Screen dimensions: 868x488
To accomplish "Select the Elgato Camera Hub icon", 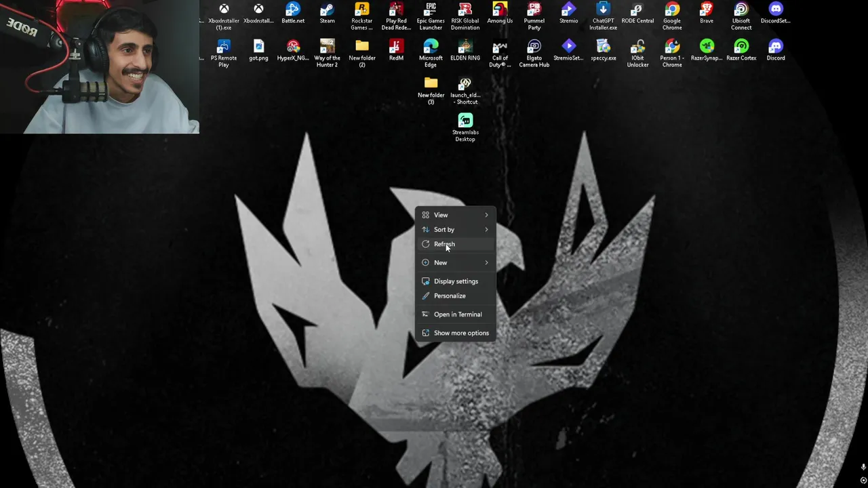I will [x=534, y=54].
